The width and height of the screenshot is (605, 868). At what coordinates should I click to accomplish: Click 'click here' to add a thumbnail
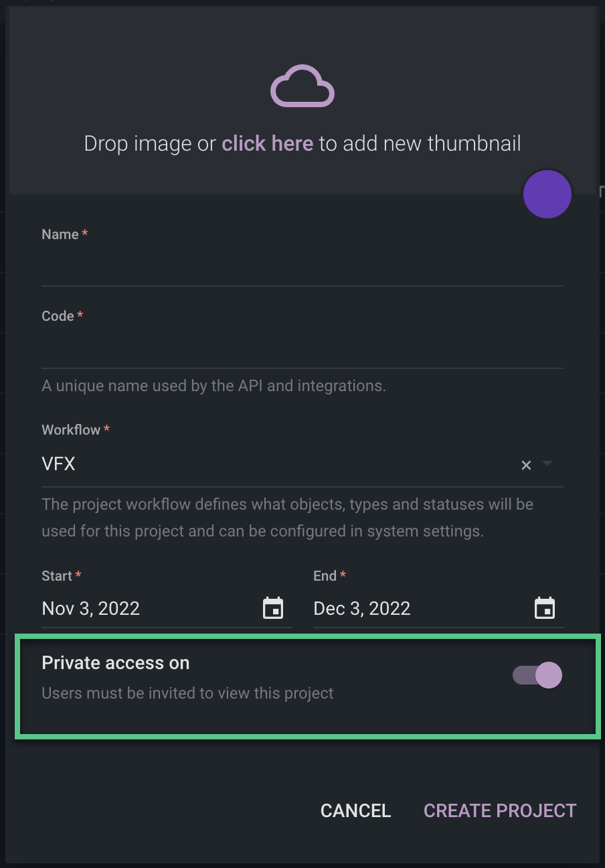click(x=267, y=143)
